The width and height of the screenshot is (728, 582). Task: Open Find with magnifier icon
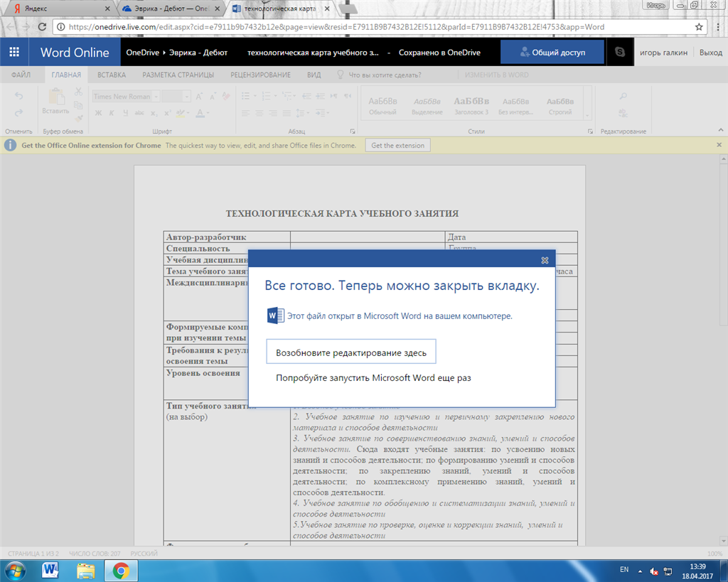[623, 96]
